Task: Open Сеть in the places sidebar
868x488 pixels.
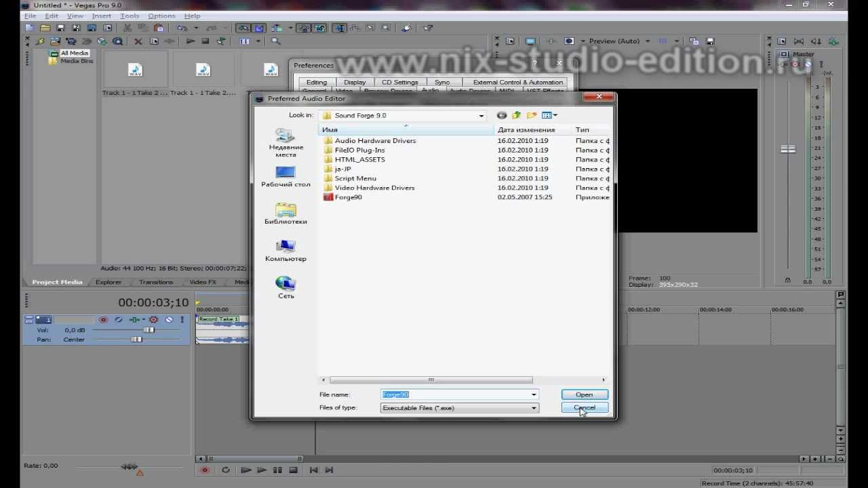Action: 285,288
